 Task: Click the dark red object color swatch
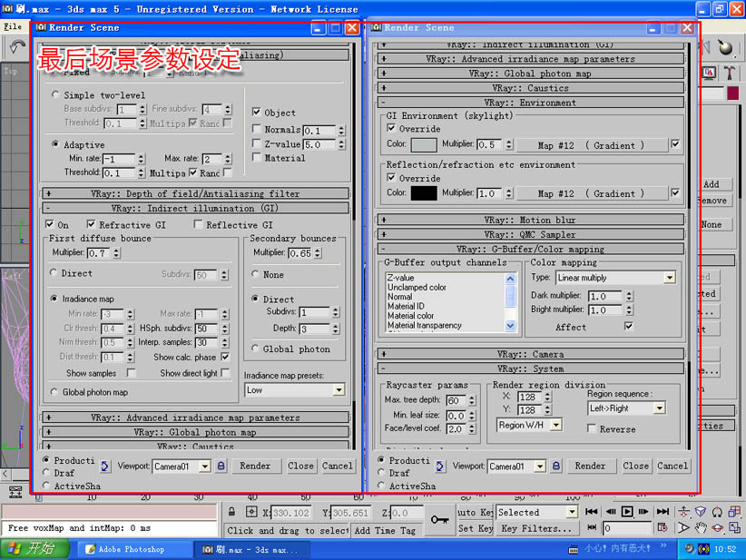click(732, 93)
